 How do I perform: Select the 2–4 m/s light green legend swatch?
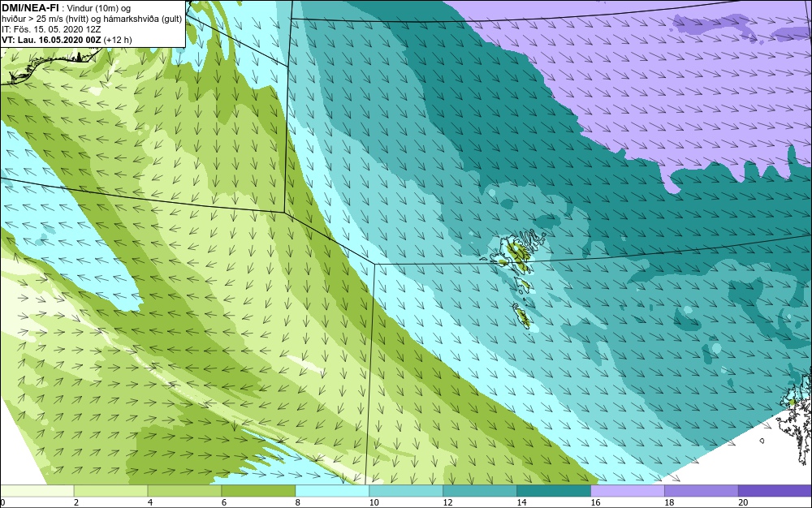110,490
